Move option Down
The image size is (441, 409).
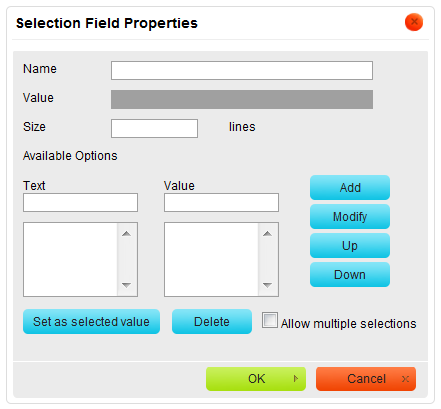coord(350,275)
